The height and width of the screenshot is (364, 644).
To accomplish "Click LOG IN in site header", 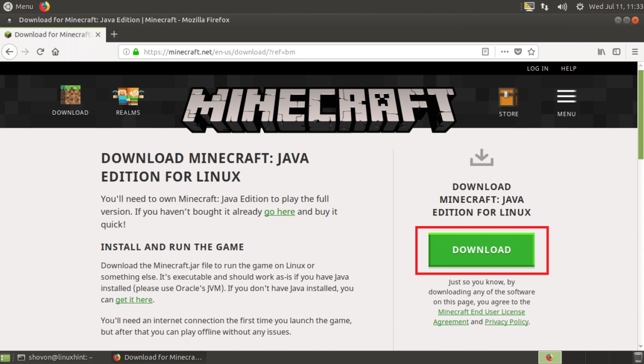I will click(x=538, y=68).
